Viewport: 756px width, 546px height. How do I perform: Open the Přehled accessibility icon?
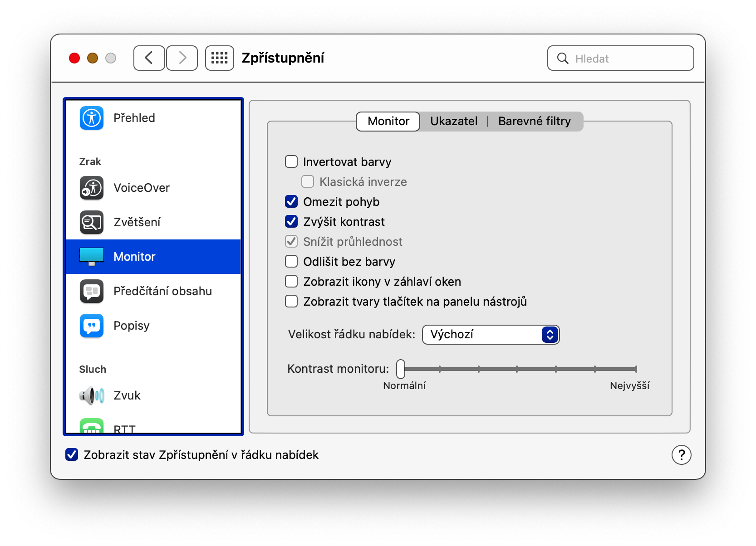(92, 118)
